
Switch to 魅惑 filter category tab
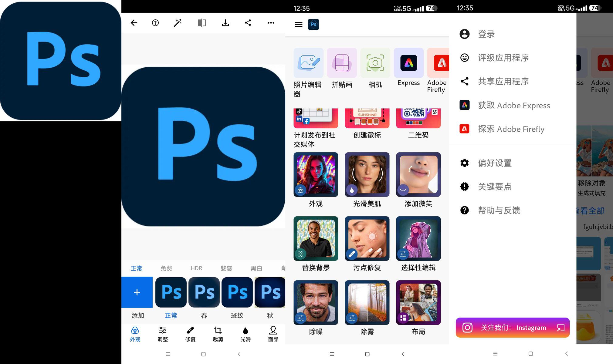pyautogui.click(x=226, y=268)
